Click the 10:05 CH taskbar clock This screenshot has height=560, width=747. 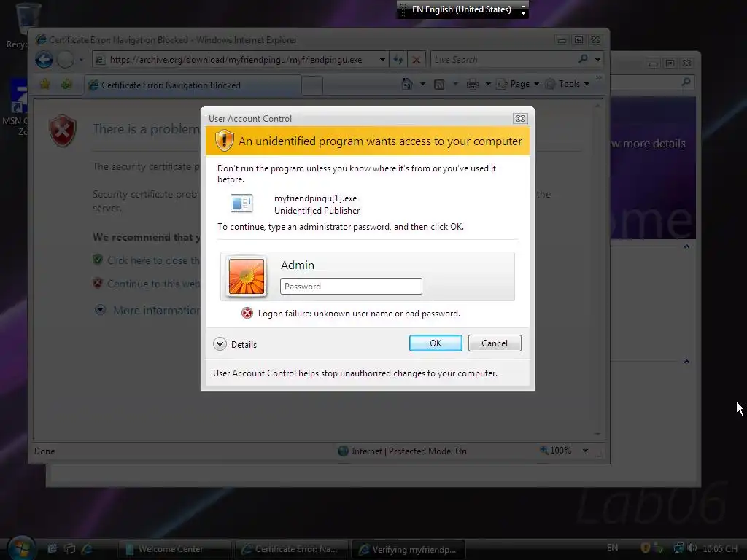point(720,548)
